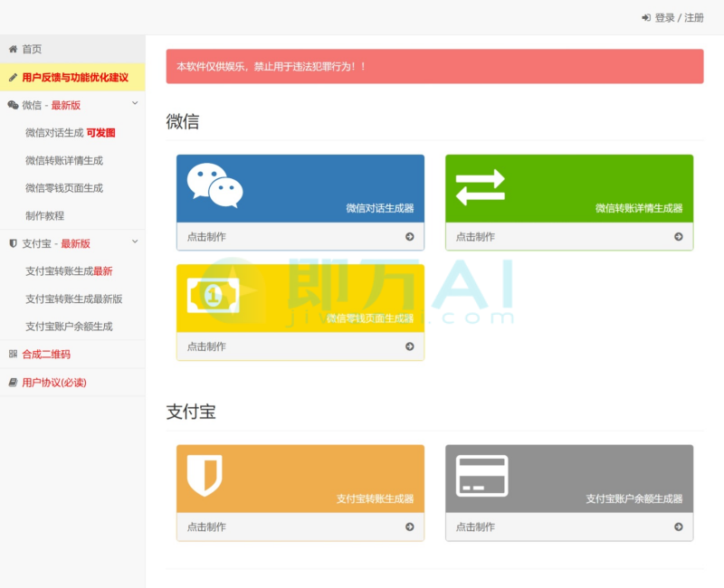Image resolution: width=724 pixels, height=588 pixels.
Task: Open 微信零钱页面生成 in the sidebar
Action: (x=62, y=188)
